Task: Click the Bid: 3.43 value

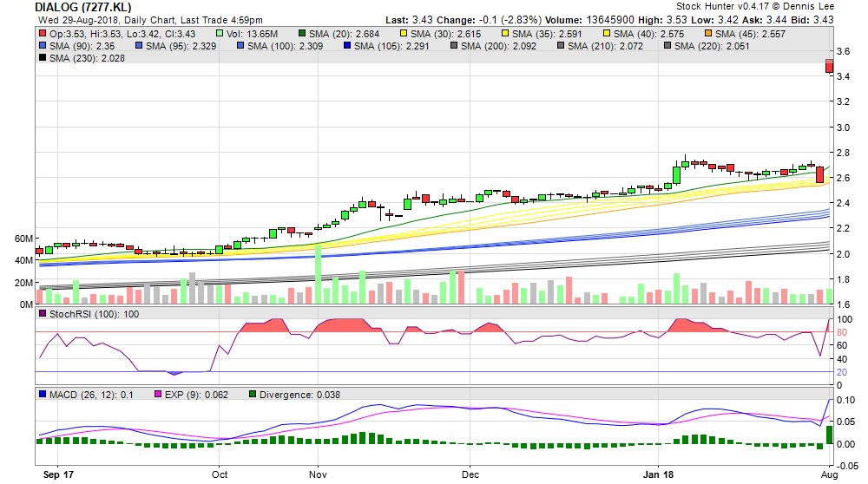Action: point(813,20)
